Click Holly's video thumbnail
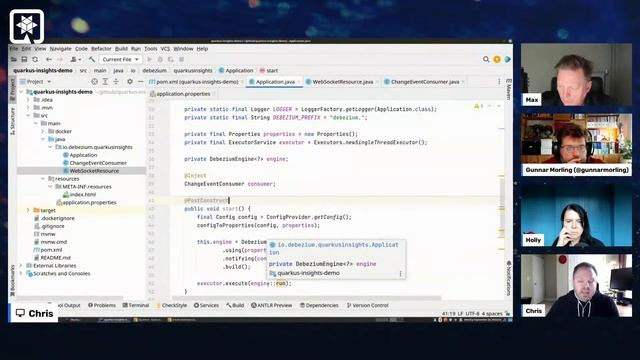Viewport: 640px width, 360px height. pyautogui.click(x=576, y=215)
